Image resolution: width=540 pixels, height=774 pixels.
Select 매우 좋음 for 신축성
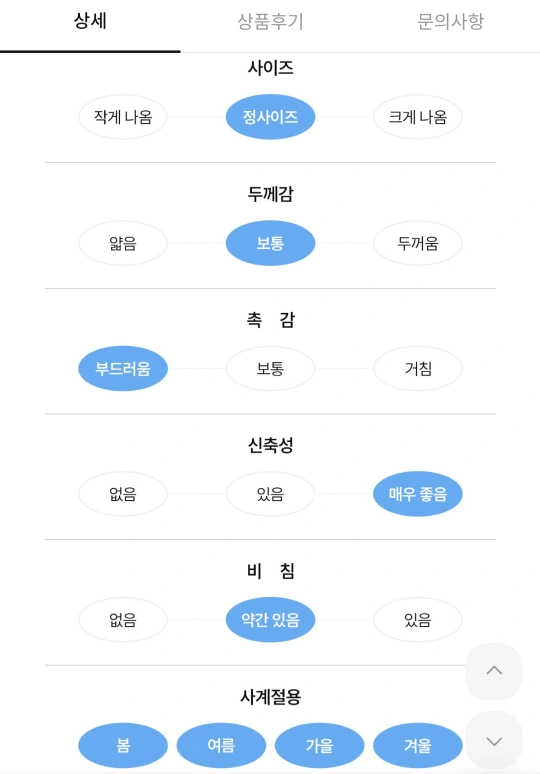[418, 494]
